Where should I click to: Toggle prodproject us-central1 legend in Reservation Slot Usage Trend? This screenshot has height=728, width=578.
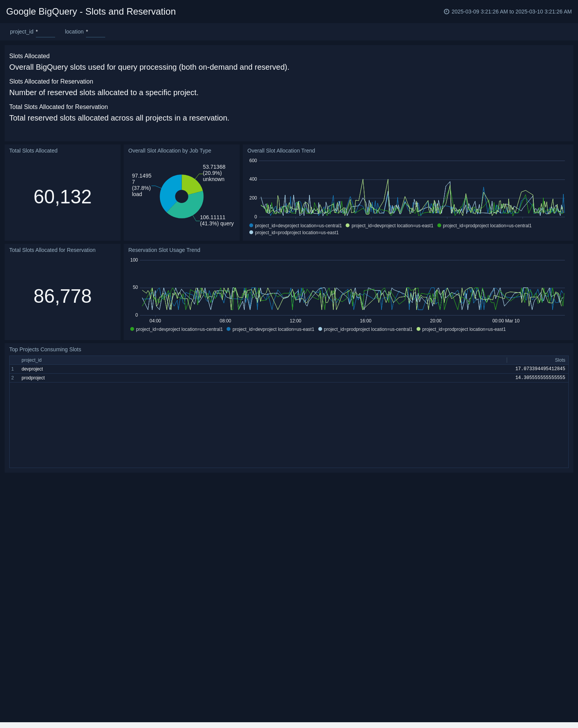pos(368,329)
